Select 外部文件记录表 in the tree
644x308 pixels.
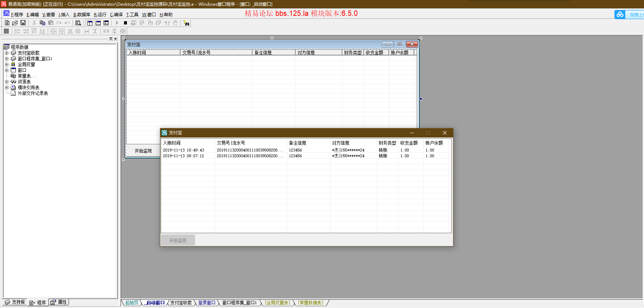33,93
